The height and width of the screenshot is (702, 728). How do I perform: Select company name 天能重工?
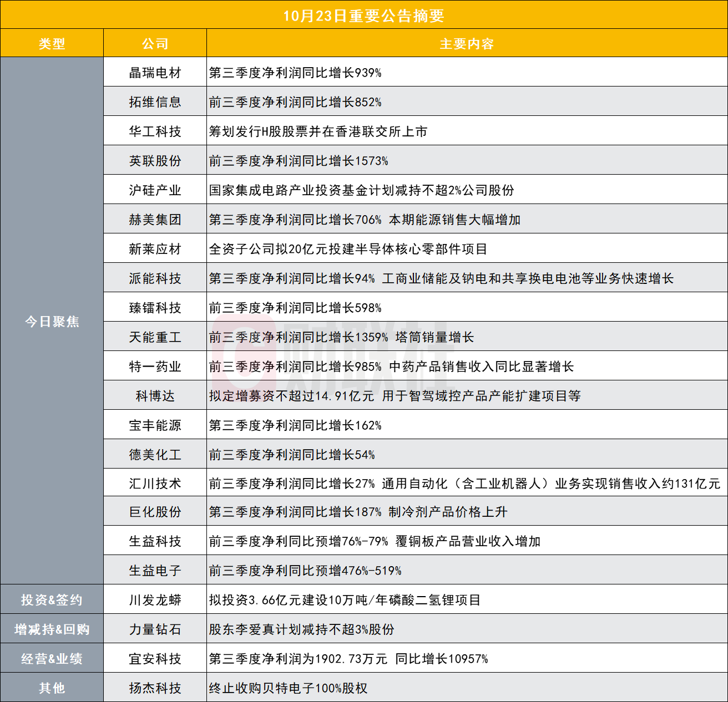point(155,337)
